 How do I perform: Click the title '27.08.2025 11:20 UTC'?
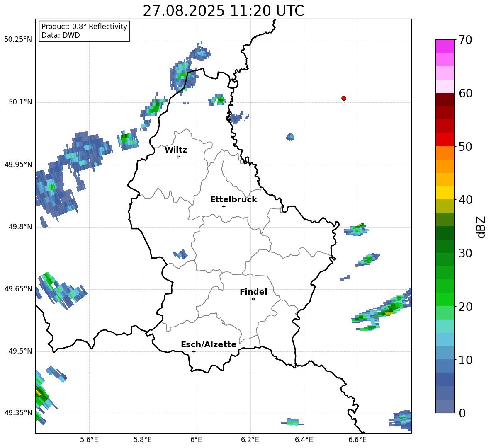tap(223, 11)
